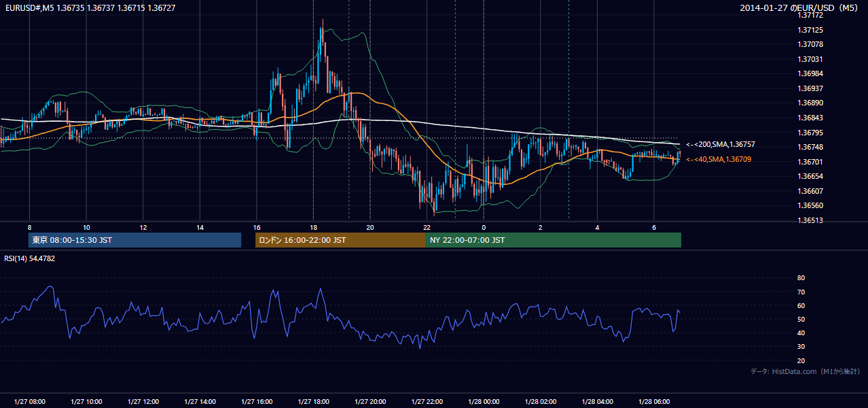Screen dimensions: 868x408
Task: Click the 1/27 18:00 date label
Action: coord(313,401)
